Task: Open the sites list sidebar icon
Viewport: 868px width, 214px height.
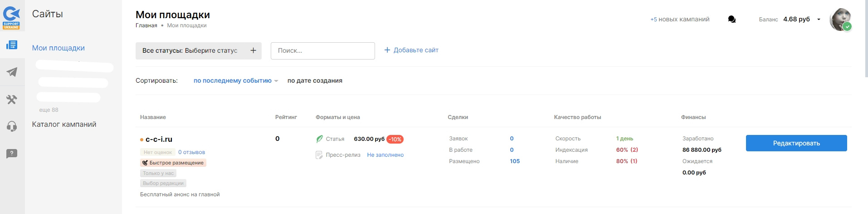Action: (x=12, y=45)
